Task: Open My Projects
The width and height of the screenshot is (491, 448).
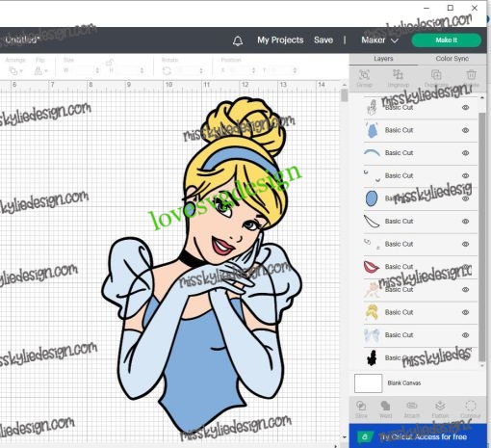Action: (x=280, y=40)
